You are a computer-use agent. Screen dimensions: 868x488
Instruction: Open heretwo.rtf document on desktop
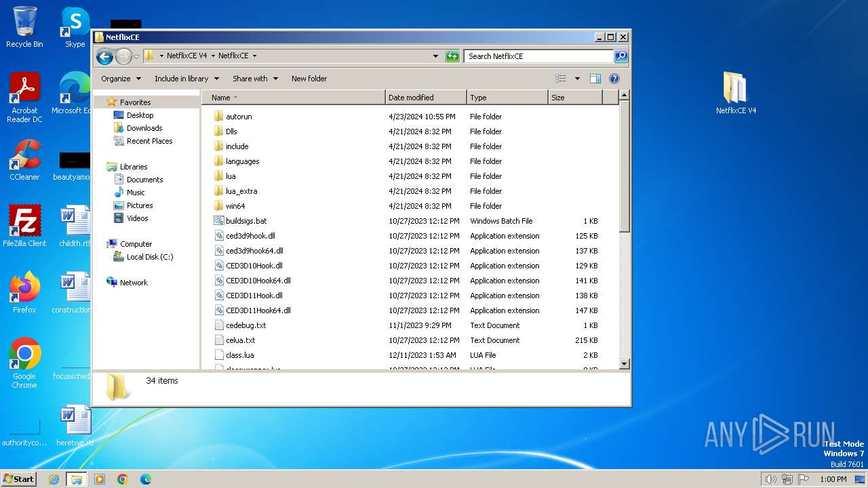tap(75, 426)
